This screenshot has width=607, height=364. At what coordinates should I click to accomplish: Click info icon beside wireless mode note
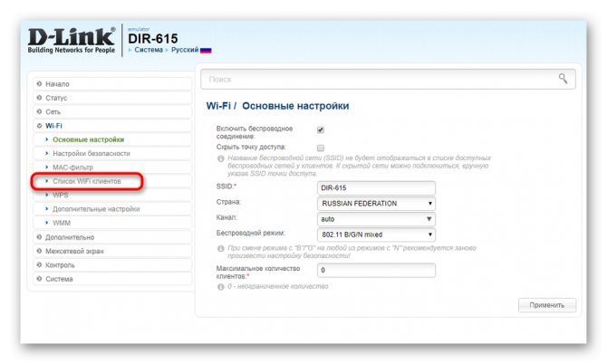(x=221, y=248)
